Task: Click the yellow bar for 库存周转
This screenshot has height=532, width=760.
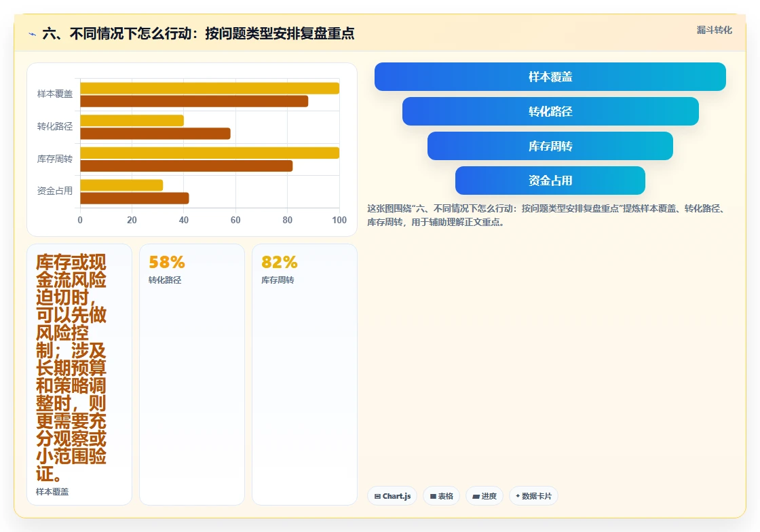Action: pos(210,153)
